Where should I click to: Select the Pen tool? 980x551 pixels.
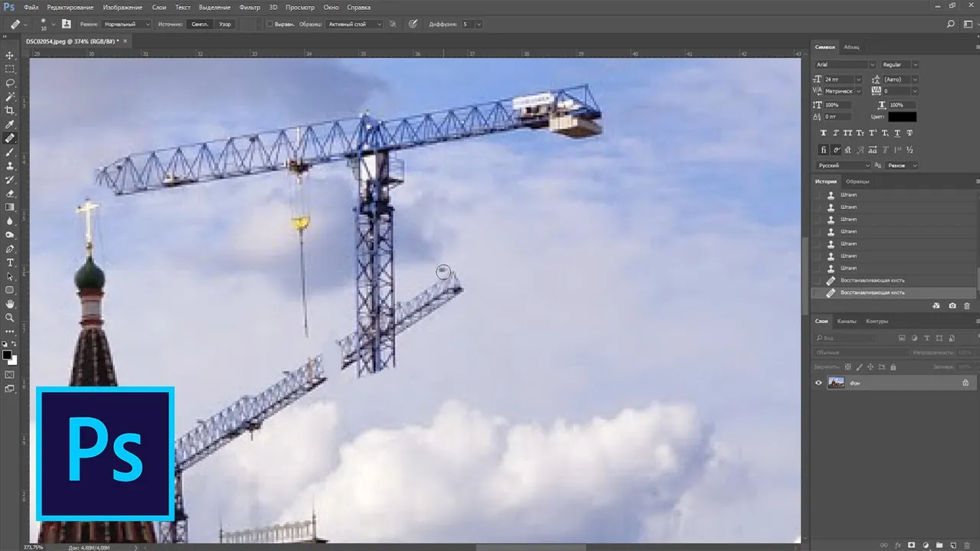pyautogui.click(x=10, y=249)
